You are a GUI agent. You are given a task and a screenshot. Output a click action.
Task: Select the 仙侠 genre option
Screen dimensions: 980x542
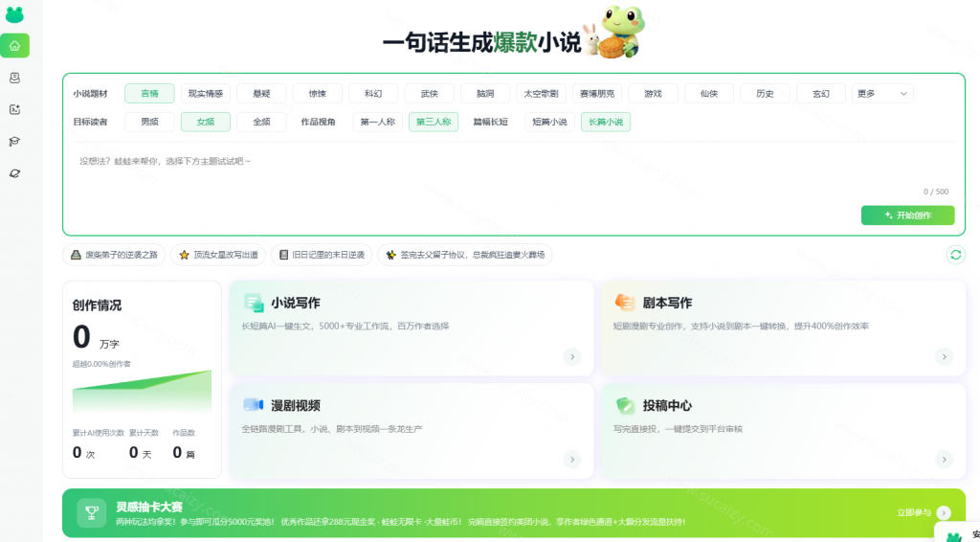click(709, 94)
